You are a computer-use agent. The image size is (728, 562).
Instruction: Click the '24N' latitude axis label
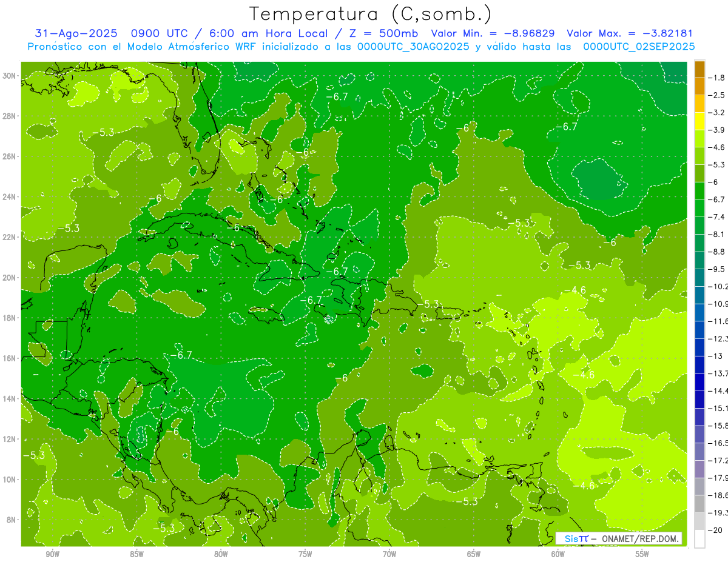click(x=10, y=197)
